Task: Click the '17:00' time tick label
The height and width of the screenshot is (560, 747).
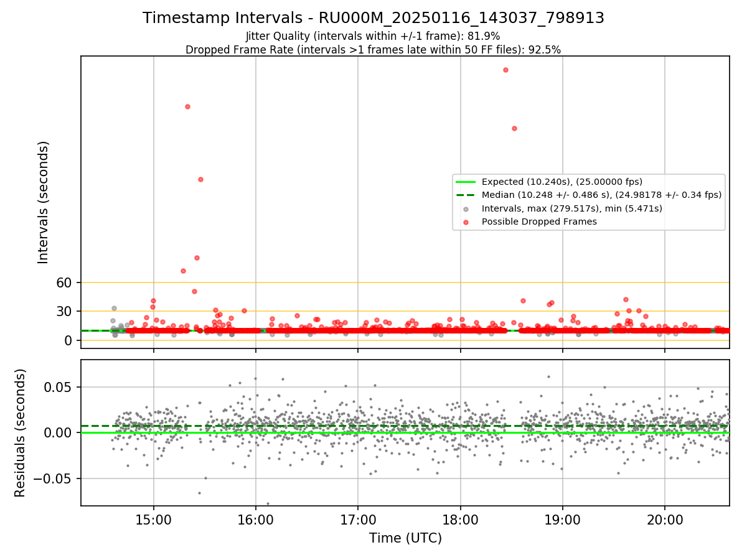Action: click(x=358, y=520)
